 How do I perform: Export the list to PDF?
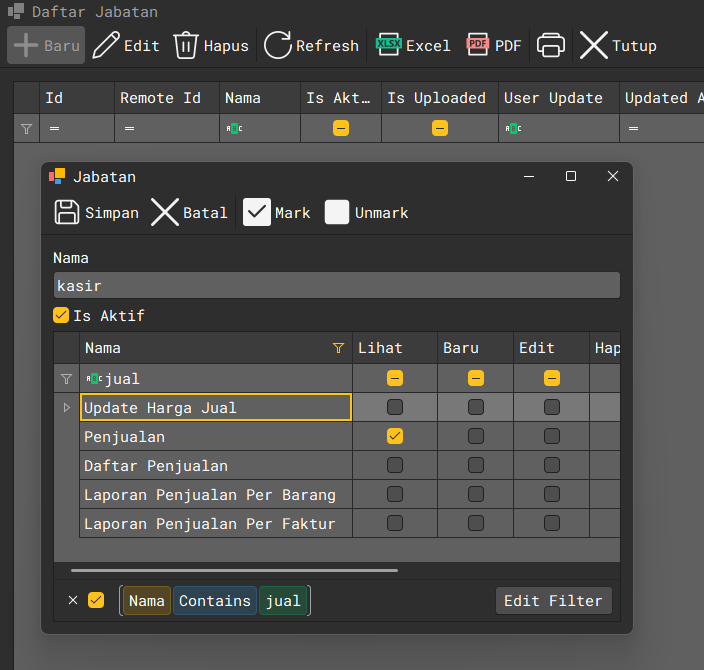click(478, 46)
